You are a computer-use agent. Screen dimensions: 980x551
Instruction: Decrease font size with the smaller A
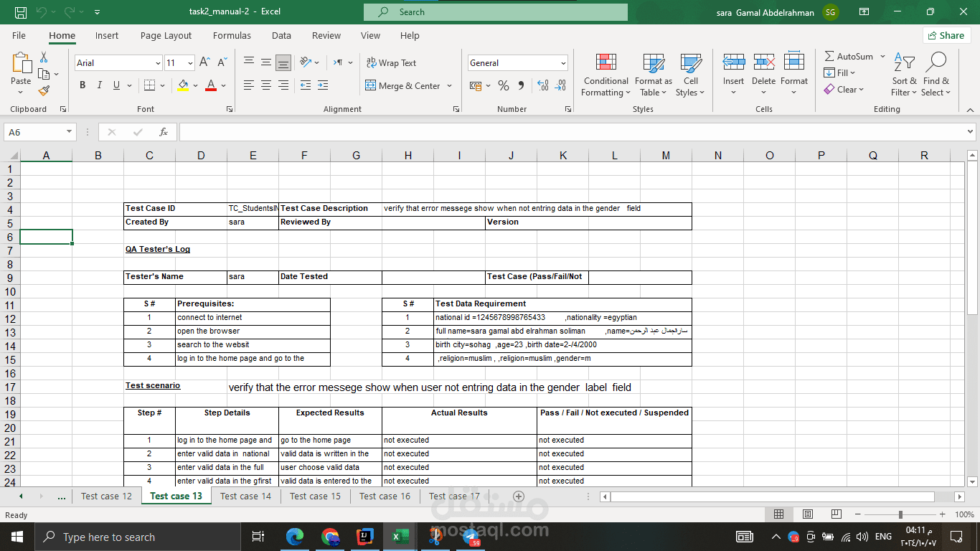tap(222, 63)
